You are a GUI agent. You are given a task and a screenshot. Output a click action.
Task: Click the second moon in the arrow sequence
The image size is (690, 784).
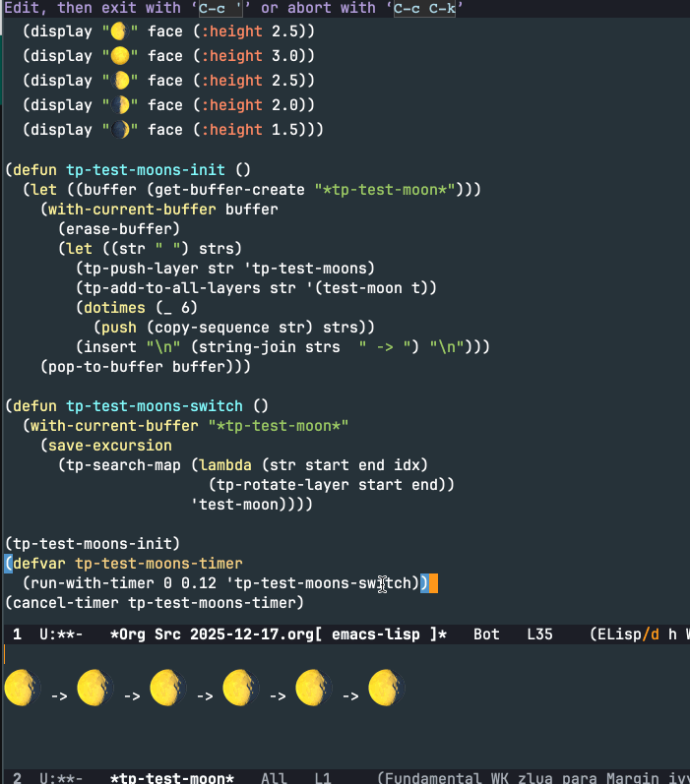(x=96, y=688)
